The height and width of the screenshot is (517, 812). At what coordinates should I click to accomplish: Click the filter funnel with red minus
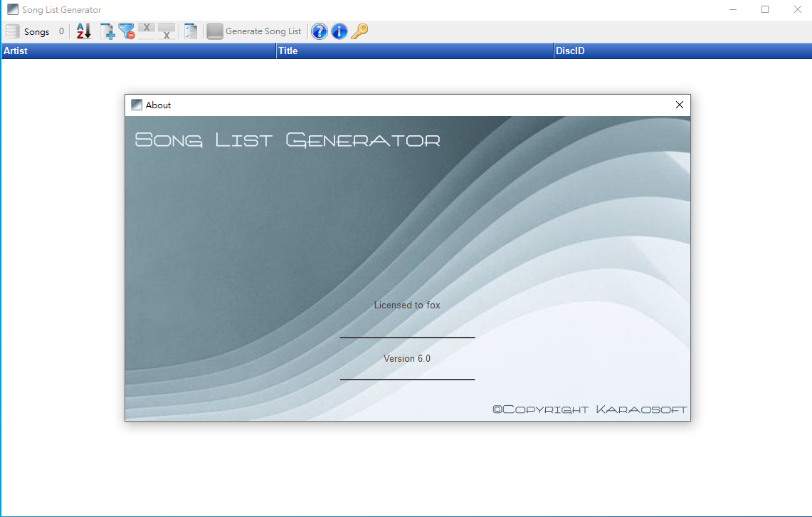127,31
